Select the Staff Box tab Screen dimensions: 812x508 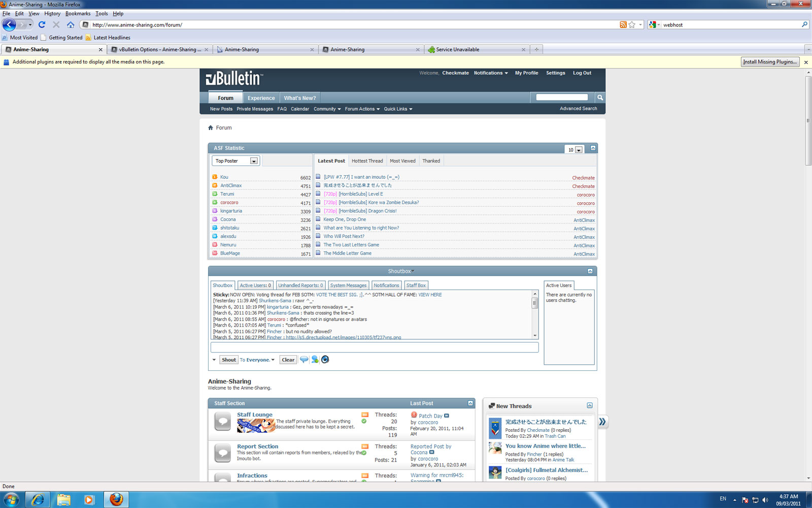pos(416,285)
